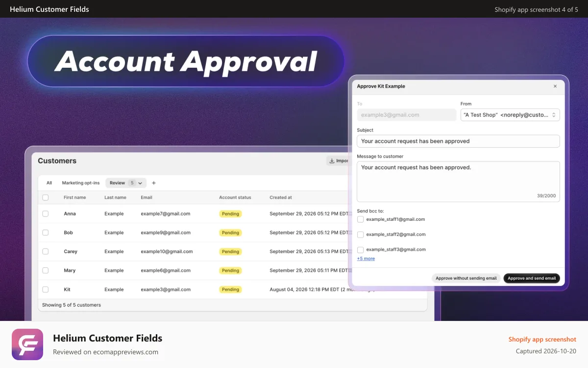Viewport: 588px width, 368px height.
Task: Sort by Created at column header
Action: pos(281,197)
